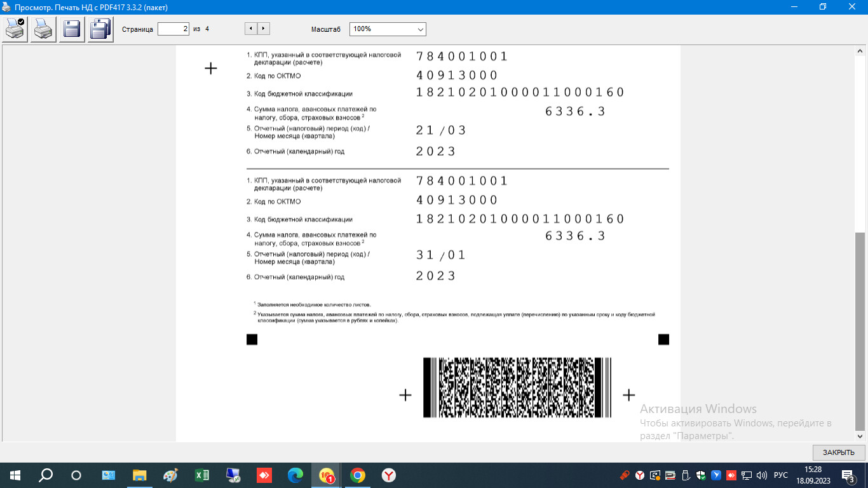Open Paint palette icon in taskbar
868x488 pixels.
tap(170, 475)
